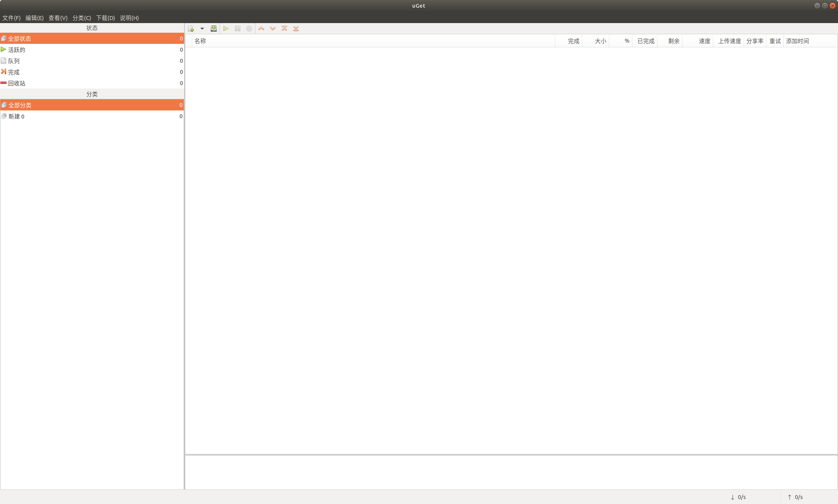Open the 下载(D) menu

[105, 18]
